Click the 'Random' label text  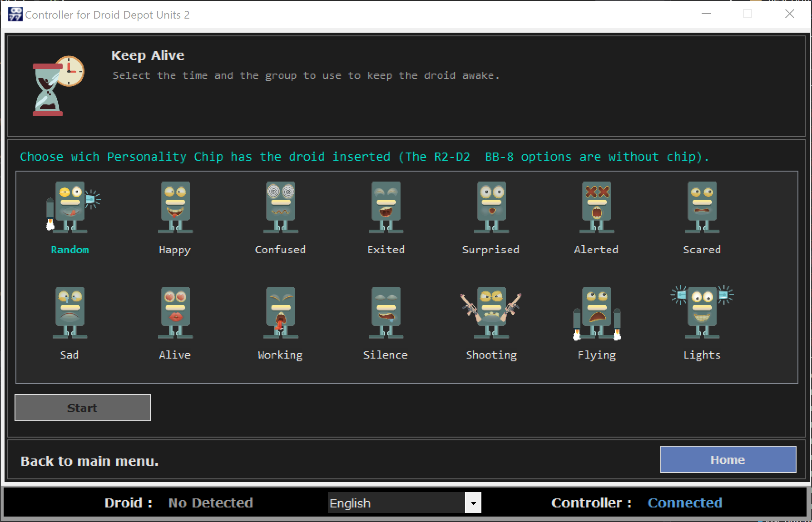point(70,250)
